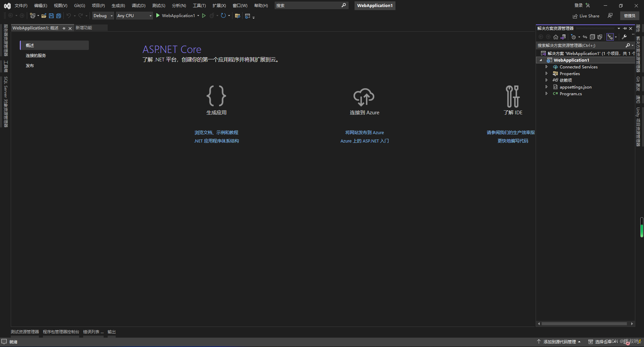
Task: Toggle pin on WebApplication1 overview tab
Action: 64,28
